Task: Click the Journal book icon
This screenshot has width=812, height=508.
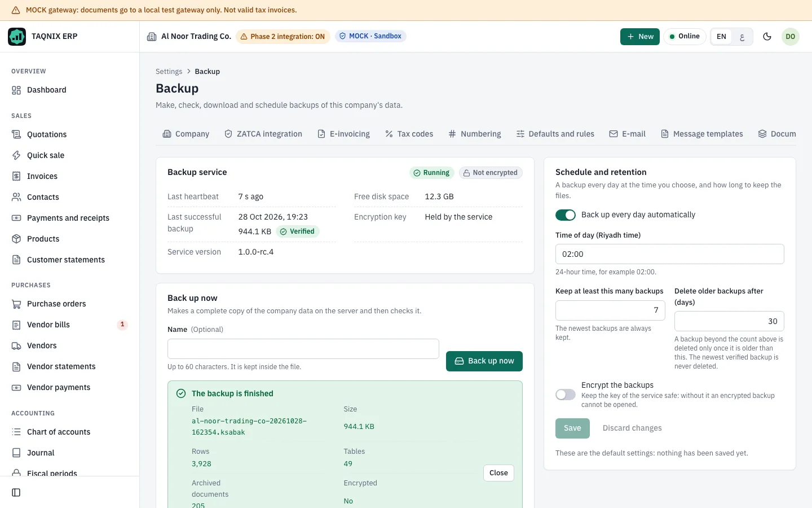Action: coord(16,453)
